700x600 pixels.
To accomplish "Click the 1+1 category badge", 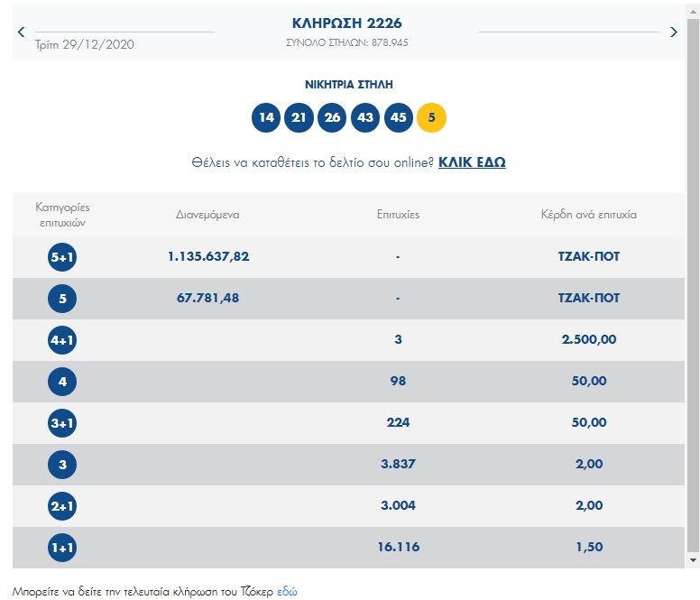I will click(x=62, y=548).
